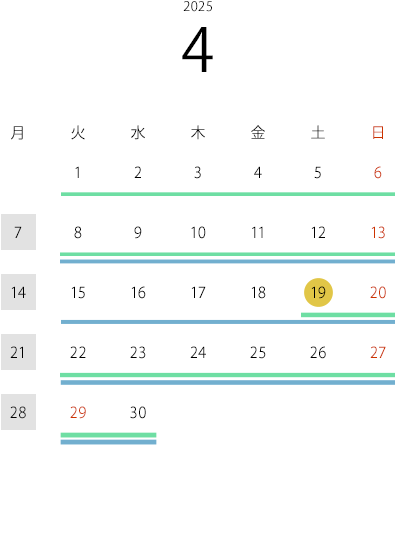Select the 21 gray date cell

click(x=18, y=352)
